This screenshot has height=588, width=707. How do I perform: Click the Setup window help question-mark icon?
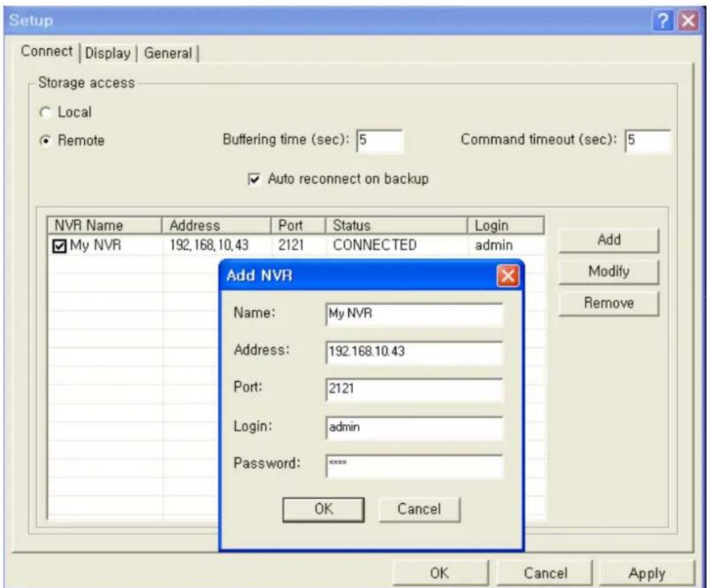tap(663, 21)
